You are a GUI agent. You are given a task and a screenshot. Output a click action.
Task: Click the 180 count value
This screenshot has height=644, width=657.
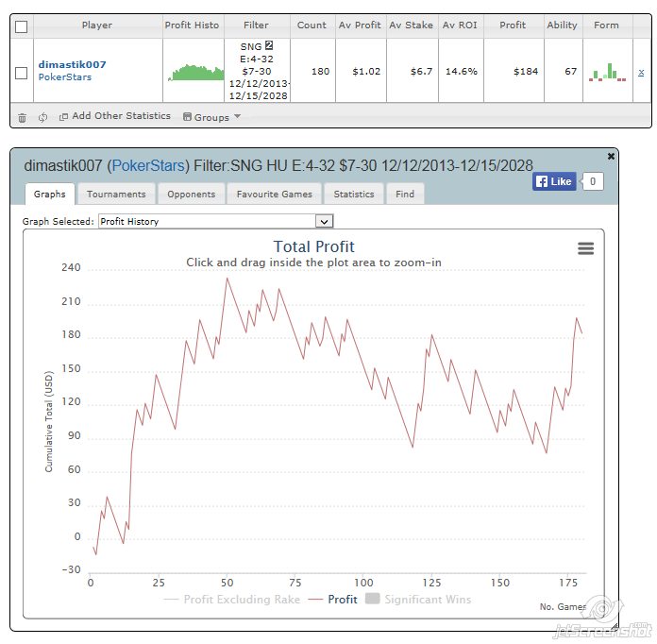click(321, 72)
